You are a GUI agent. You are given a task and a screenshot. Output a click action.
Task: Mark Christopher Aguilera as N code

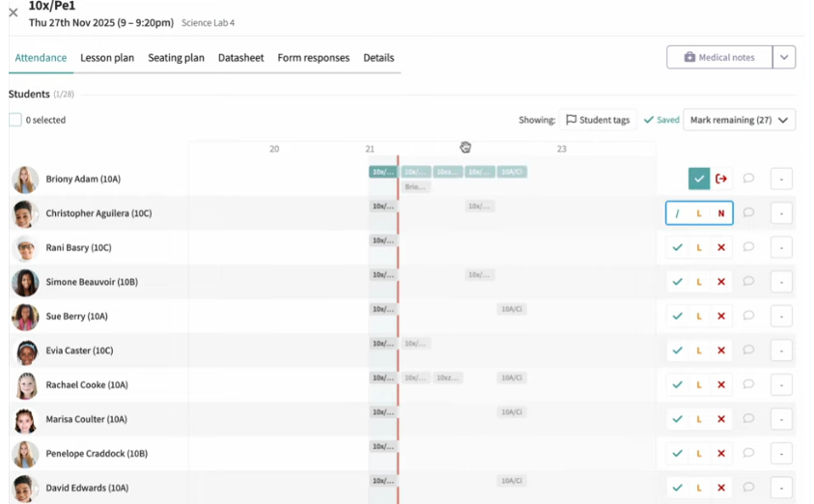coord(721,213)
